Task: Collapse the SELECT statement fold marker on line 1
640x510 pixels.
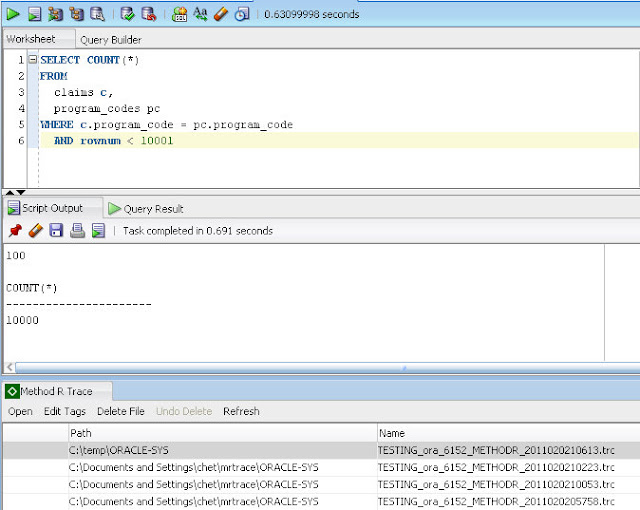Action: click(33, 60)
